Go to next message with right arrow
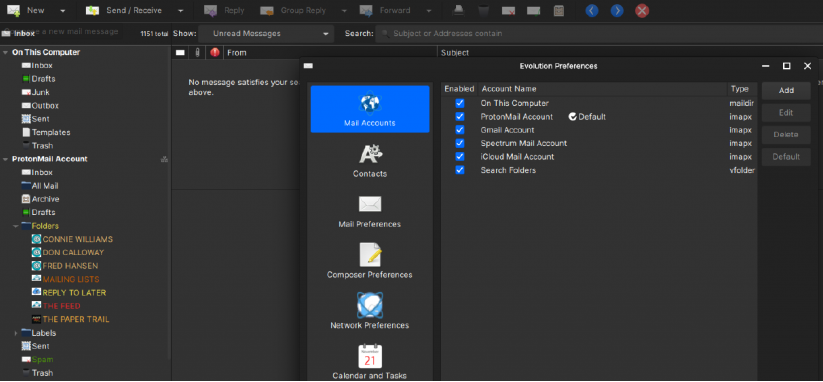Image resolution: width=823 pixels, height=382 pixels. (x=617, y=10)
